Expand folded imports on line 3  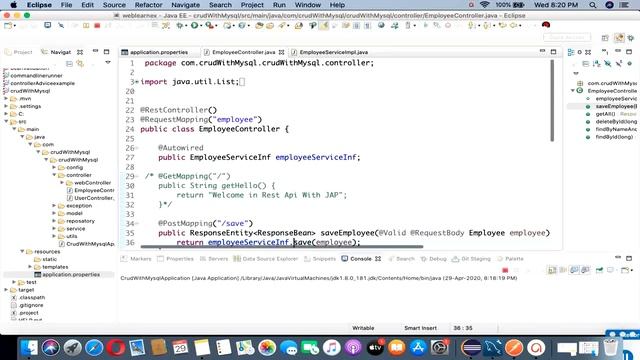pos(137,82)
